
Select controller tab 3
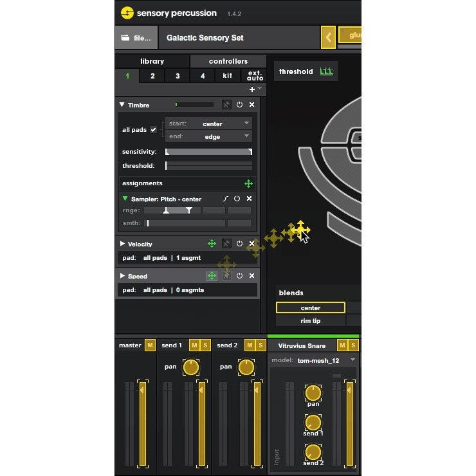[x=178, y=76]
